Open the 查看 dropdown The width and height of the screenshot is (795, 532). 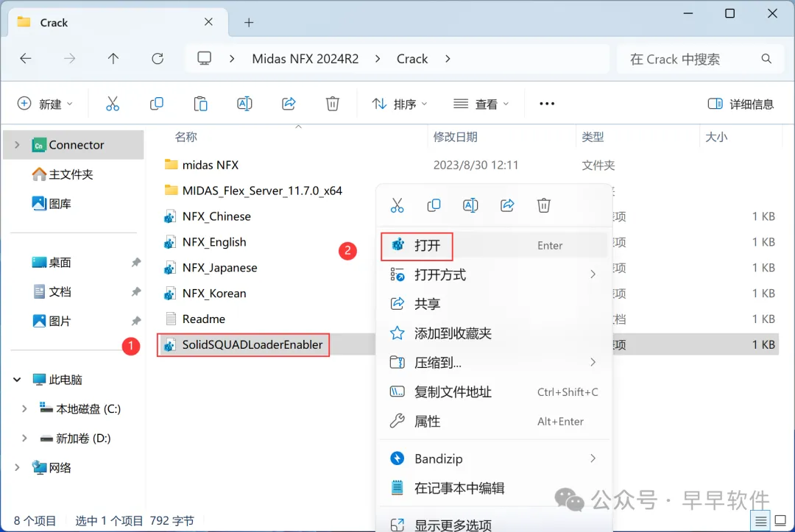pyautogui.click(x=481, y=104)
